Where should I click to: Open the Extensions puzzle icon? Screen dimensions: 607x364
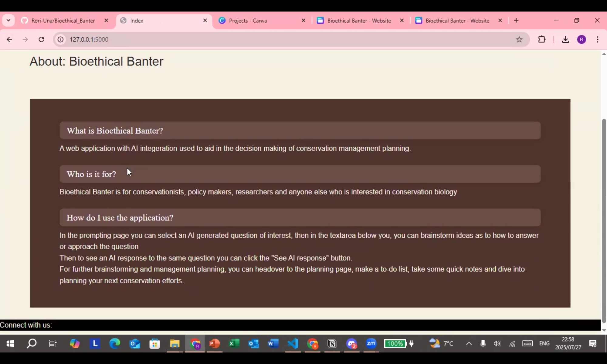tap(542, 39)
